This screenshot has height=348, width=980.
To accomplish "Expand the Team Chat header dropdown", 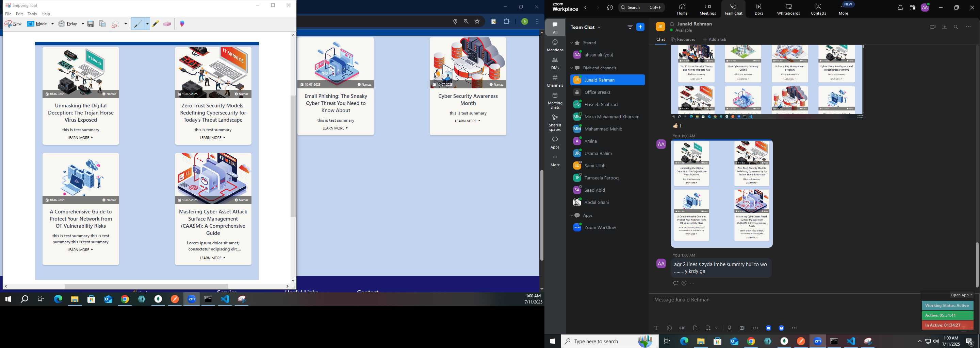I will pyautogui.click(x=600, y=27).
